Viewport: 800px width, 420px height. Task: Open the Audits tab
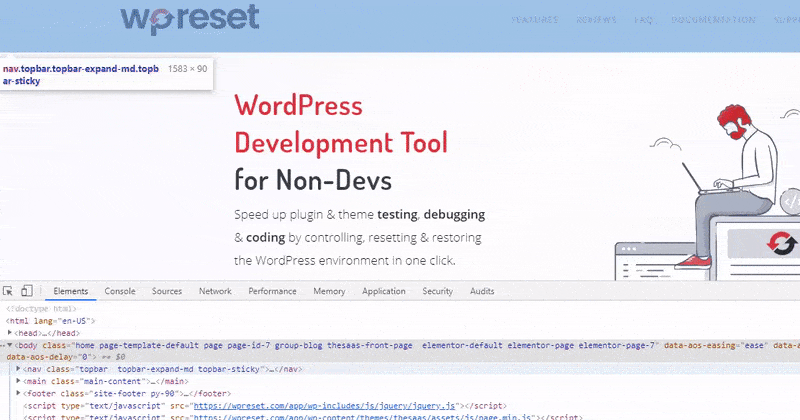pyautogui.click(x=482, y=291)
